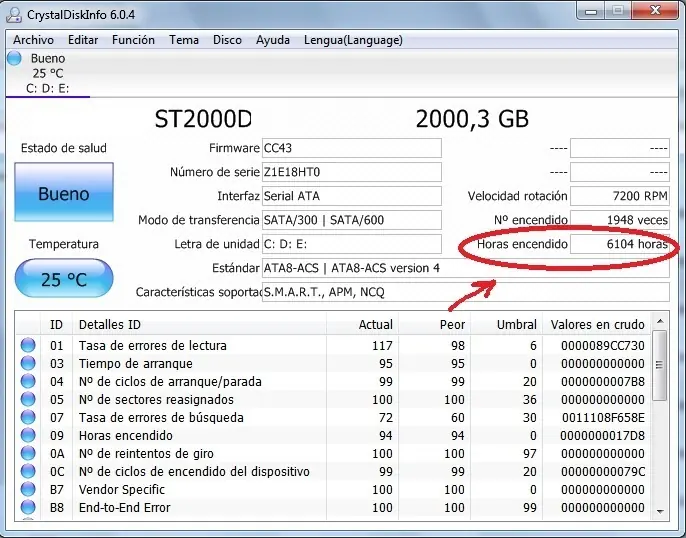The height and width of the screenshot is (538, 686).
Task: Open the Lengua(Language) menu
Action: (354, 40)
